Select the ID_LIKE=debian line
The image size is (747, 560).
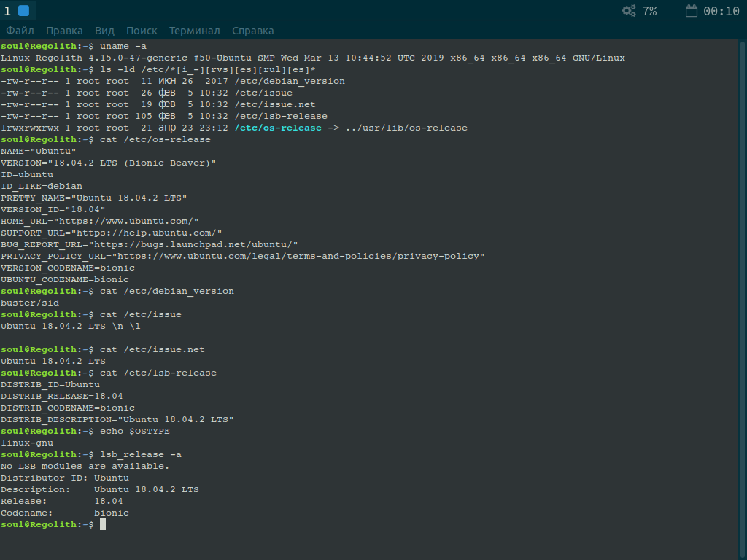point(42,186)
